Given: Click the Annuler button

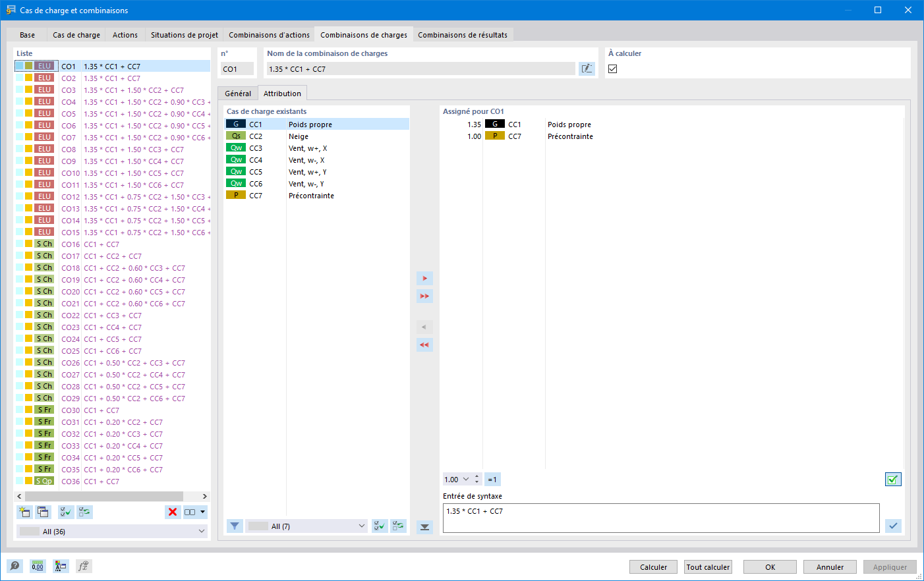Looking at the screenshot, I should (x=830, y=567).
